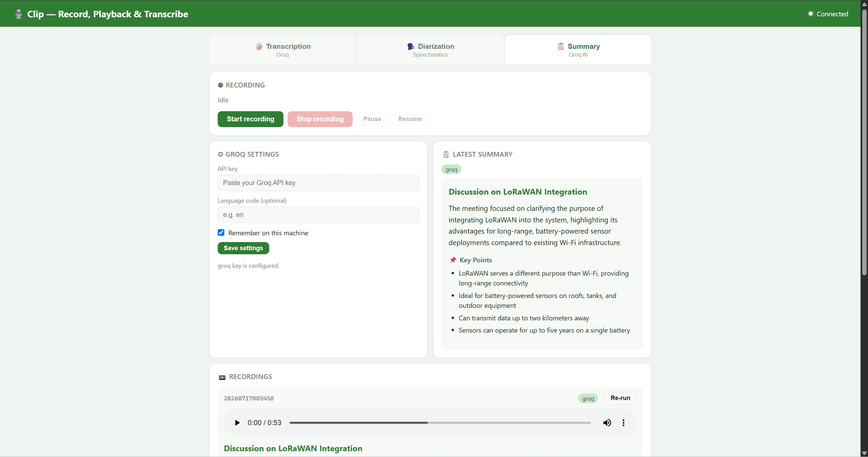
Task: Mute the audio player volume icon
Action: pos(607,423)
